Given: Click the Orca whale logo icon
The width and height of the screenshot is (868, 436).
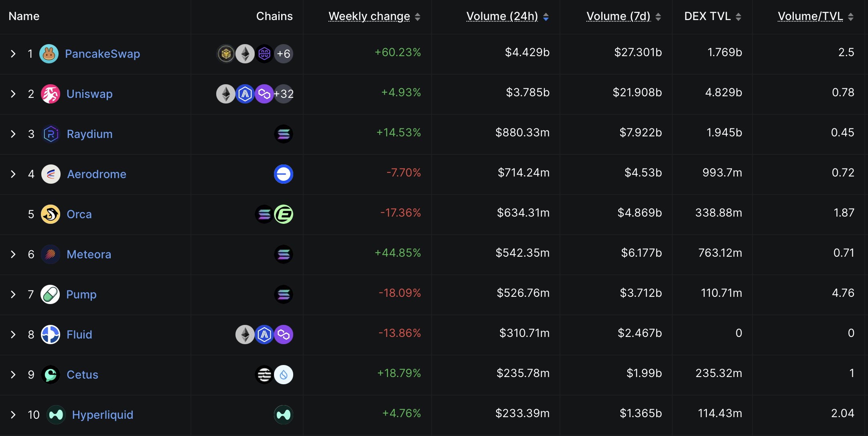Looking at the screenshot, I should click(51, 214).
